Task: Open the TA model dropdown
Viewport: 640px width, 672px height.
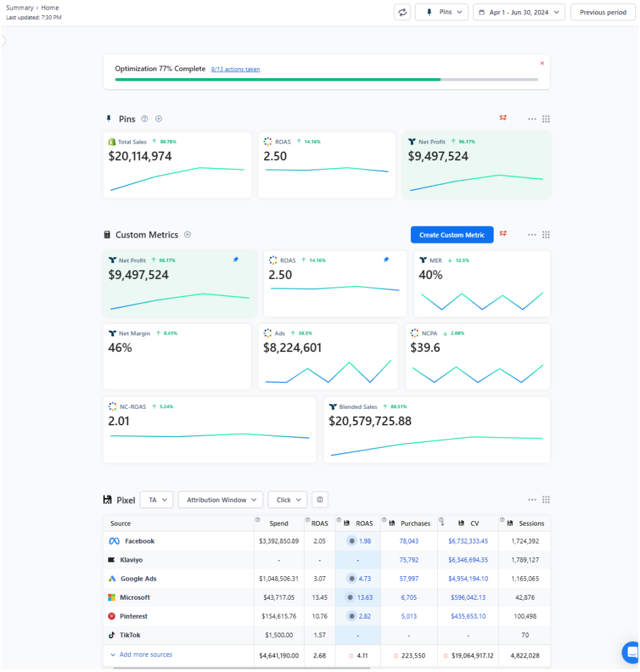Action: [x=156, y=499]
